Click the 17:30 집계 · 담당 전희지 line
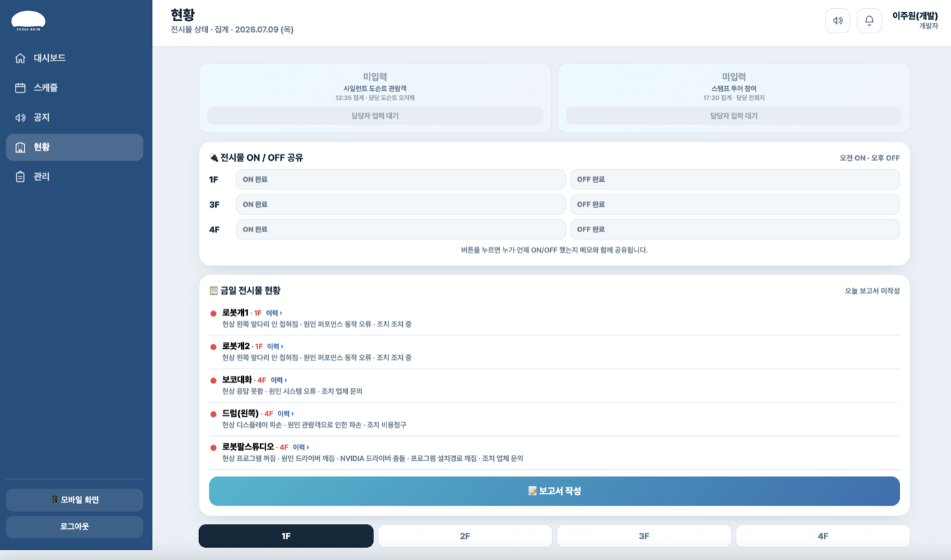The width and height of the screenshot is (951, 560). (734, 98)
